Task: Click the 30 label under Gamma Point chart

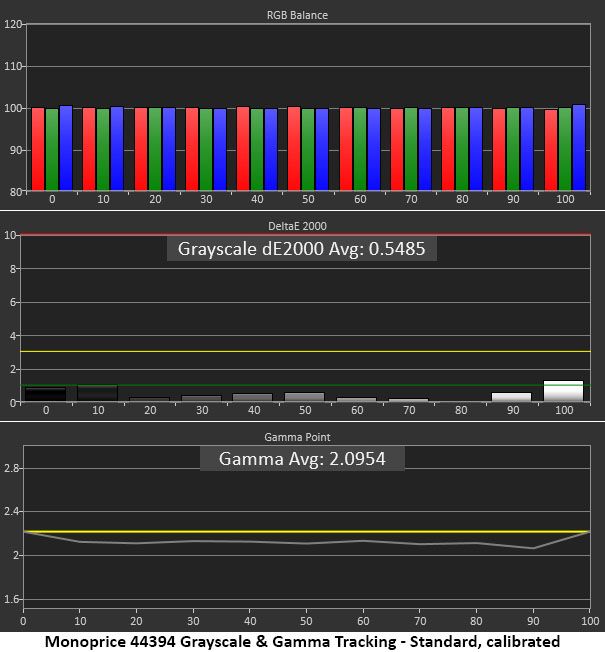Action: click(193, 621)
